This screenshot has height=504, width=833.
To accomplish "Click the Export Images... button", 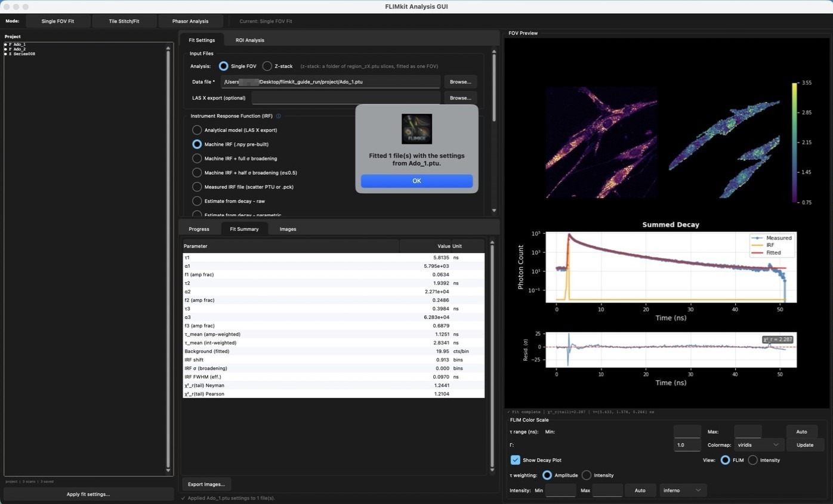I will pyautogui.click(x=206, y=484).
